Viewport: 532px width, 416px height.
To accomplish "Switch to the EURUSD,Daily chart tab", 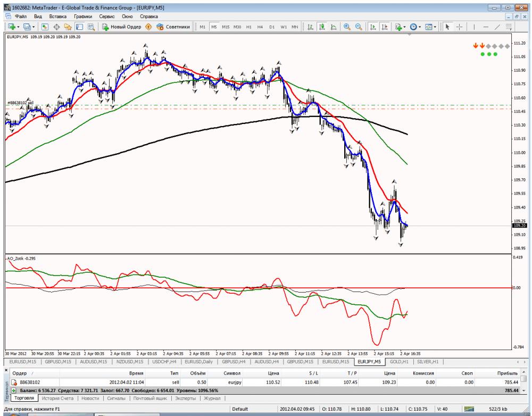I will click(199, 362).
